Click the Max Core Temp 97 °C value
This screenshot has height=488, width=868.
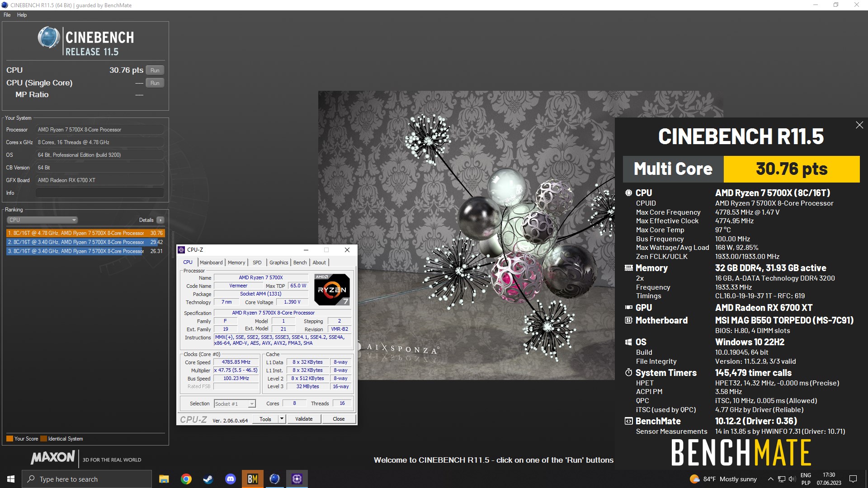[x=723, y=230]
